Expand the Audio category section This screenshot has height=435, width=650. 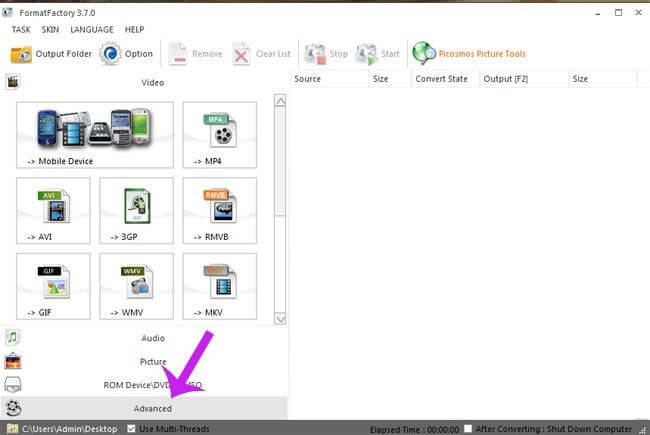point(153,338)
